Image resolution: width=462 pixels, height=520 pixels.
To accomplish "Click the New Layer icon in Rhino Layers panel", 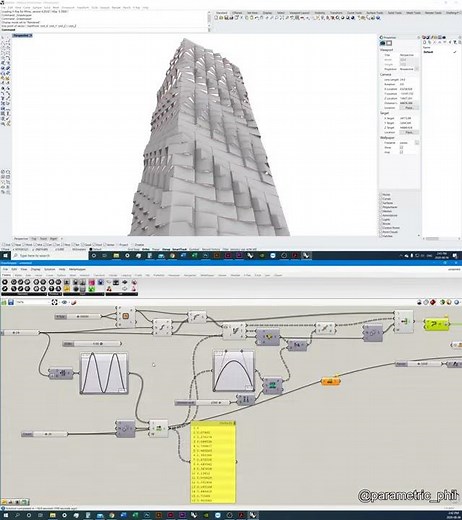I will pos(425,42).
